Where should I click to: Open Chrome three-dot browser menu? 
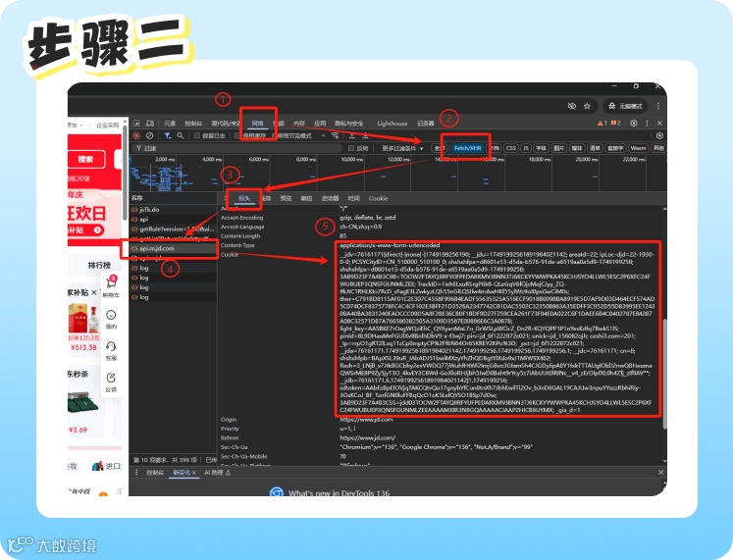pos(658,106)
